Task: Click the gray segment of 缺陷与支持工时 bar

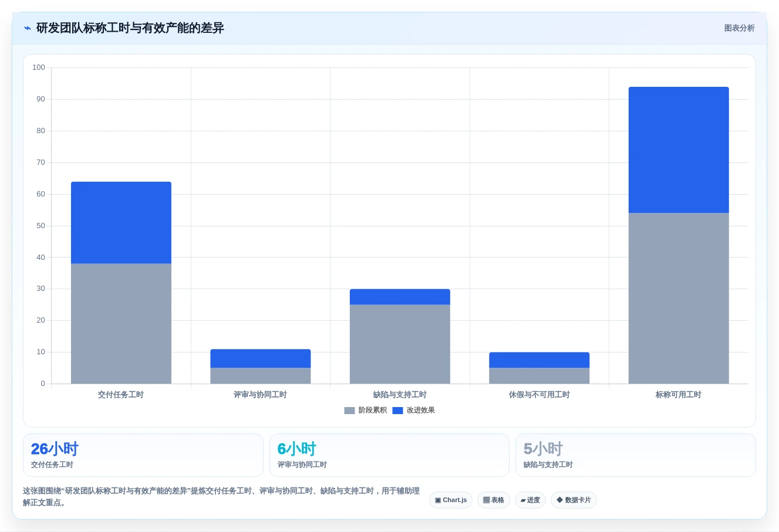Action: pos(400,344)
